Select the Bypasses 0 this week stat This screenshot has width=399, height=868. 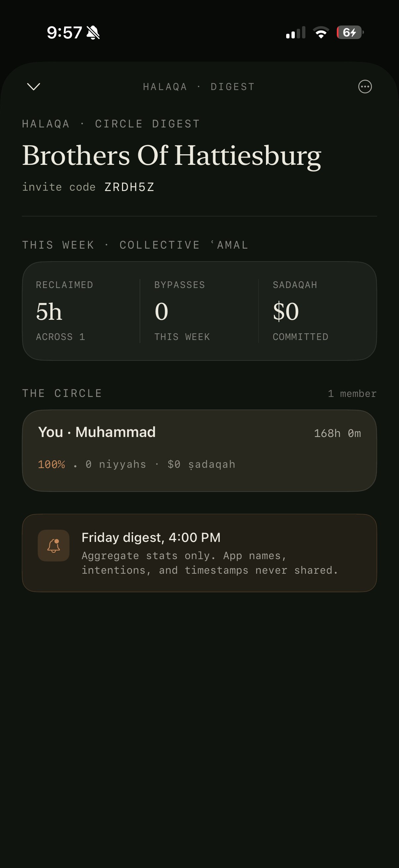199,311
